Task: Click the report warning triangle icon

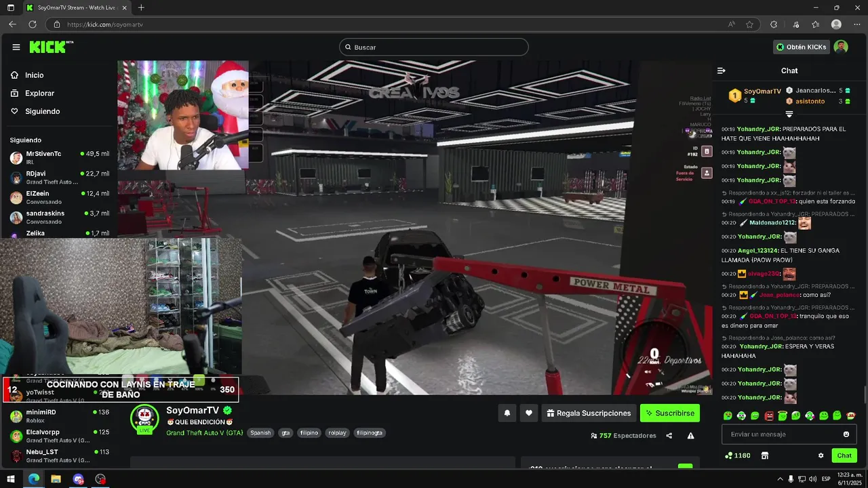Action: tap(690, 436)
